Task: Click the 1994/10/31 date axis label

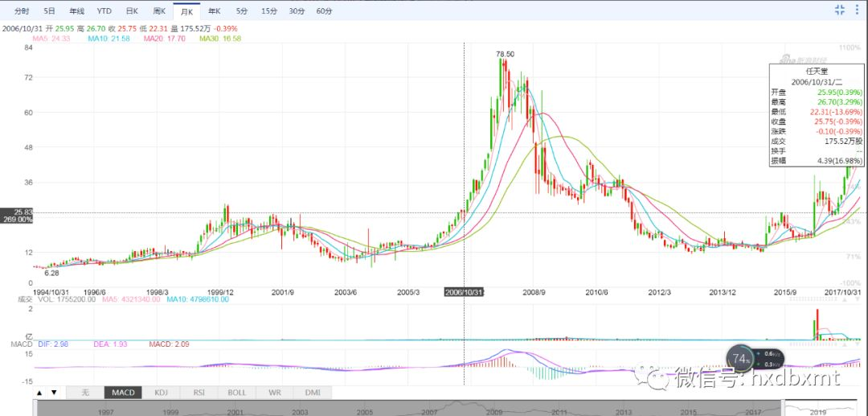Action: tap(50, 292)
